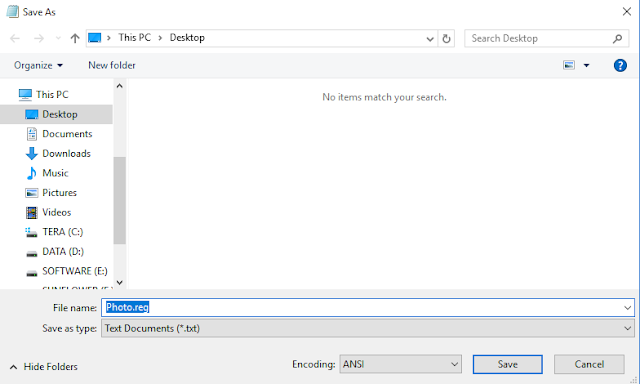This screenshot has height=384, width=640.
Task: Change your view icon button
Action: point(569,65)
